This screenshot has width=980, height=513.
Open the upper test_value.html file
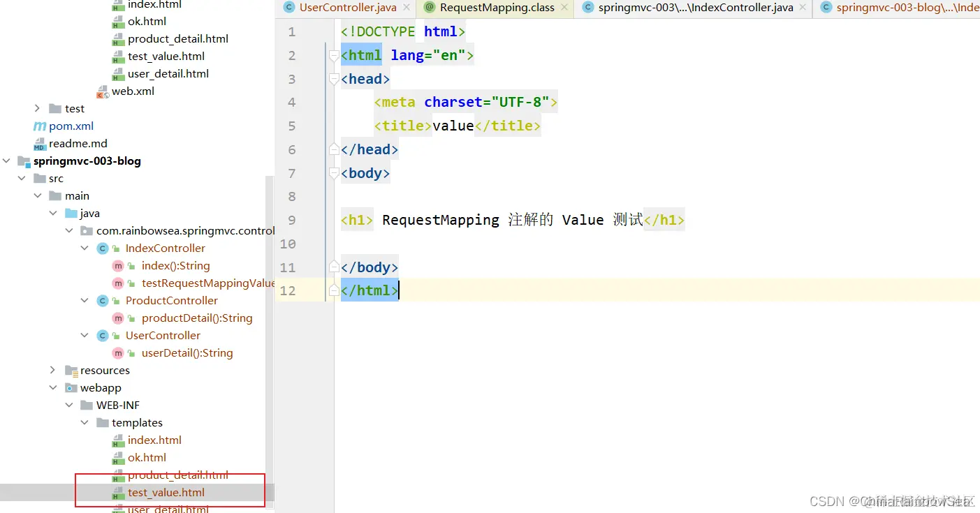(166, 56)
